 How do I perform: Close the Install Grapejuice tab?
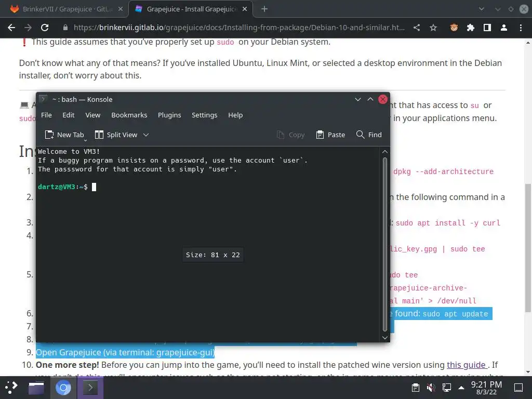click(x=245, y=9)
